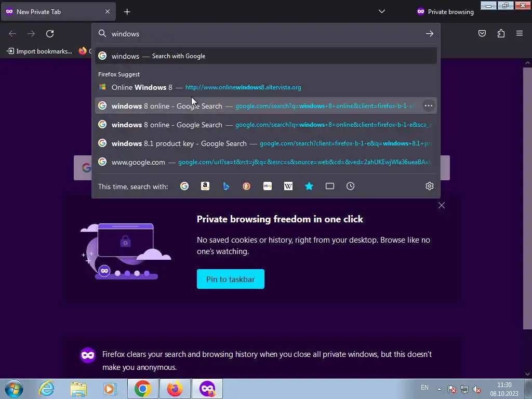Open a new tab with the plus icon
Screen dimensions: 532x399
tap(127, 12)
